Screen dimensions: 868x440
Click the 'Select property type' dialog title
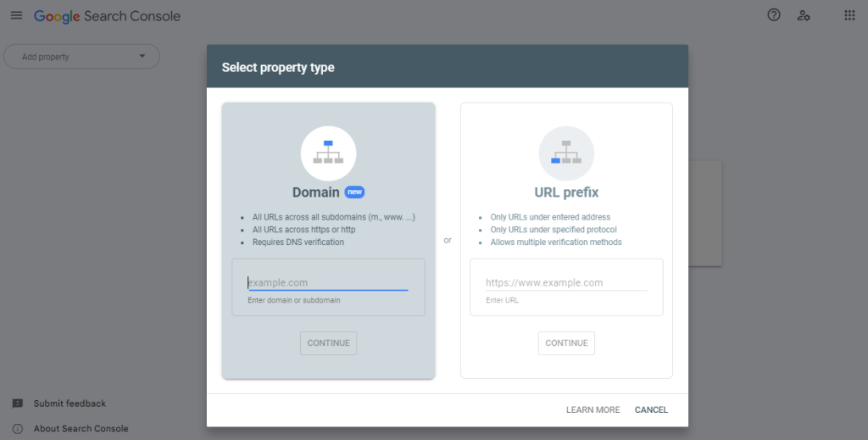[x=278, y=68]
